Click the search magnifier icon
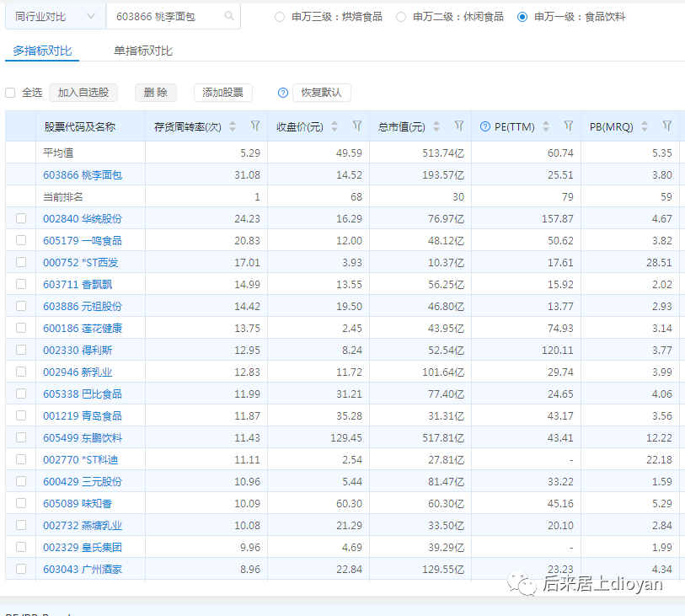Viewport: 685px width, 616px height. (229, 16)
